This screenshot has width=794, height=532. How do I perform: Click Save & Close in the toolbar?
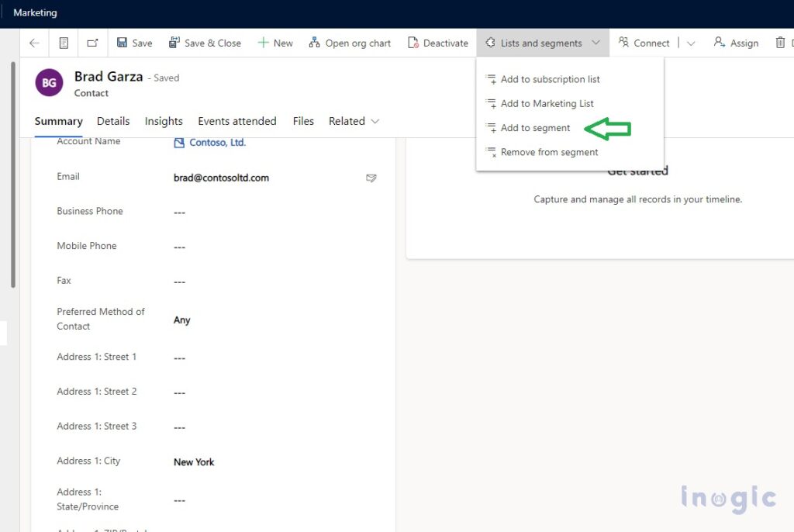205,43
